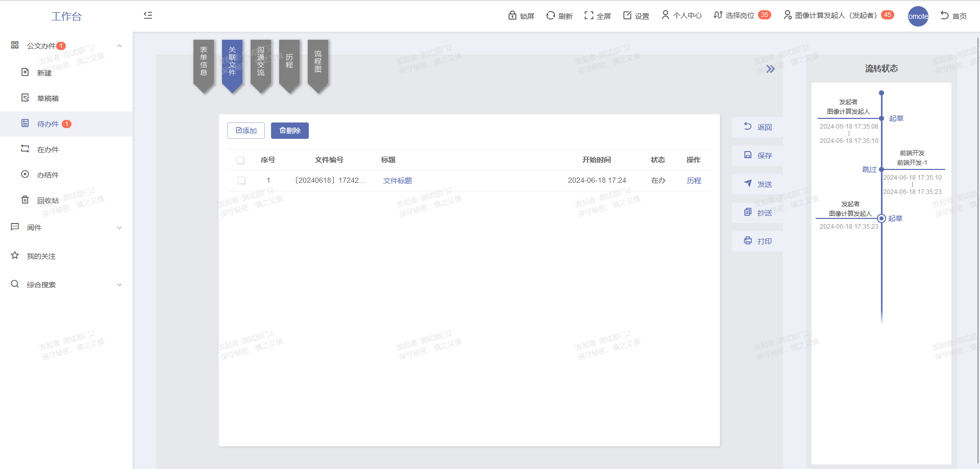The height and width of the screenshot is (469, 980).
Task: Toggle the select-all checkbox in table header
Action: click(240, 160)
